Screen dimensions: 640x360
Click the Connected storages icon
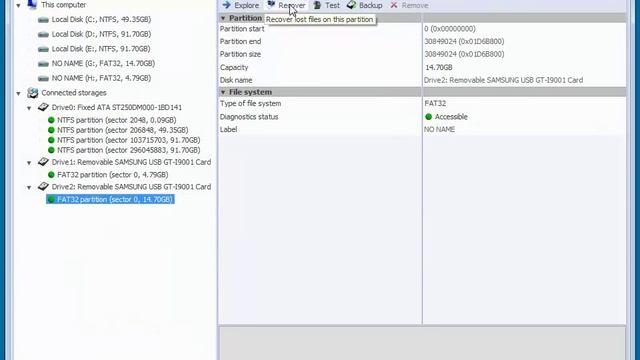point(33,93)
